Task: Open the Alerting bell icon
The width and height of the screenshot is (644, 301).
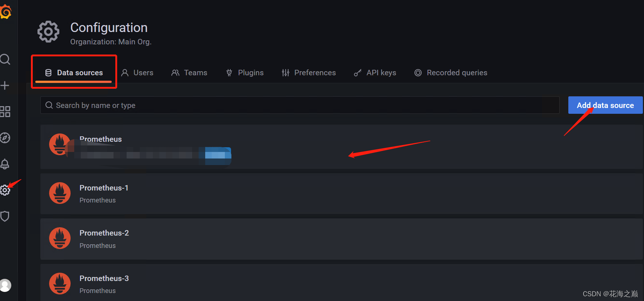Action: pos(5,164)
